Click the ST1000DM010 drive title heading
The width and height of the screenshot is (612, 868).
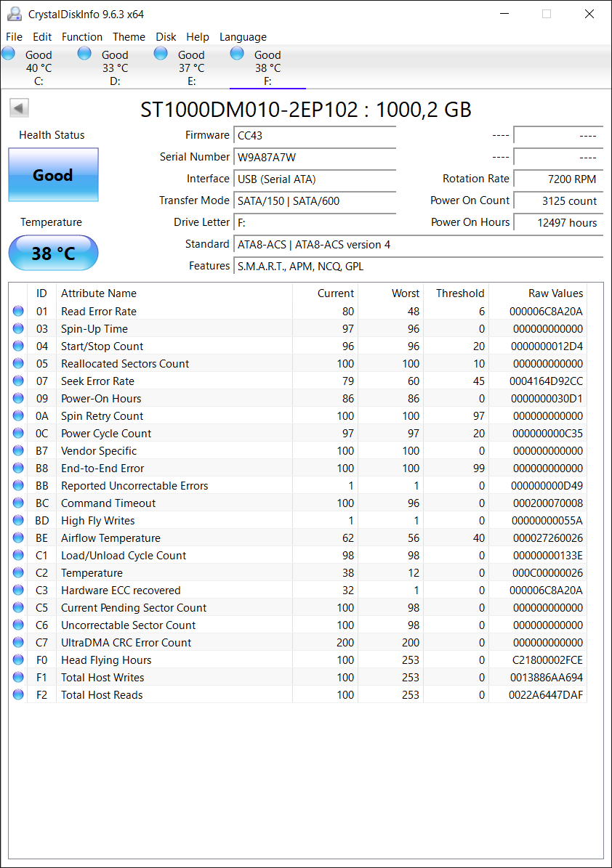coord(305,110)
